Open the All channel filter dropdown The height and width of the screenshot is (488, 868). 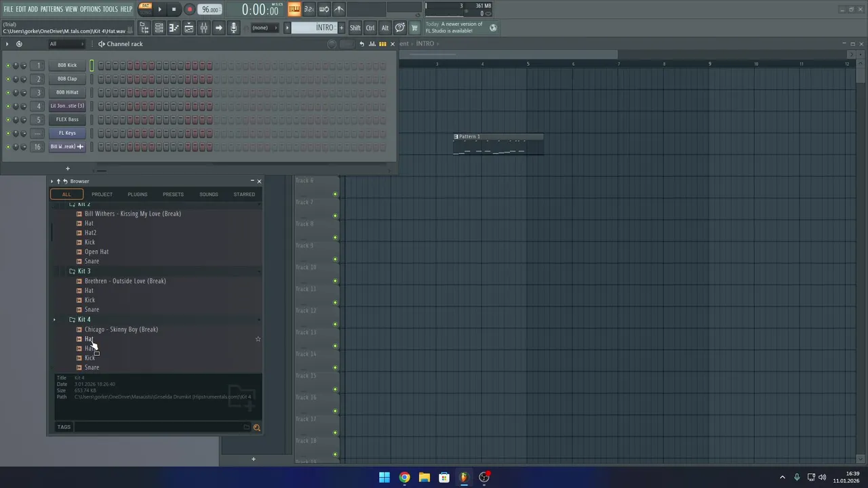[x=66, y=44]
